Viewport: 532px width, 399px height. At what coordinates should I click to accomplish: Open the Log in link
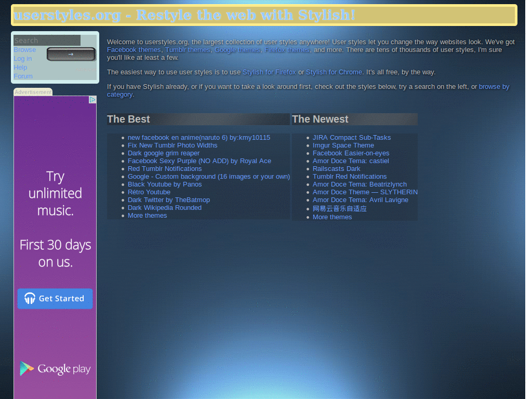pyautogui.click(x=22, y=58)
